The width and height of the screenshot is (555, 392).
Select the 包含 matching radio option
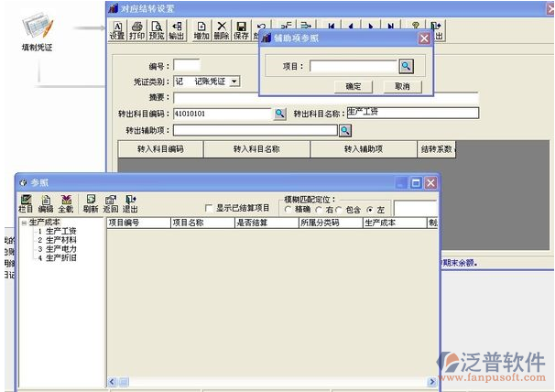pos(342,210)
